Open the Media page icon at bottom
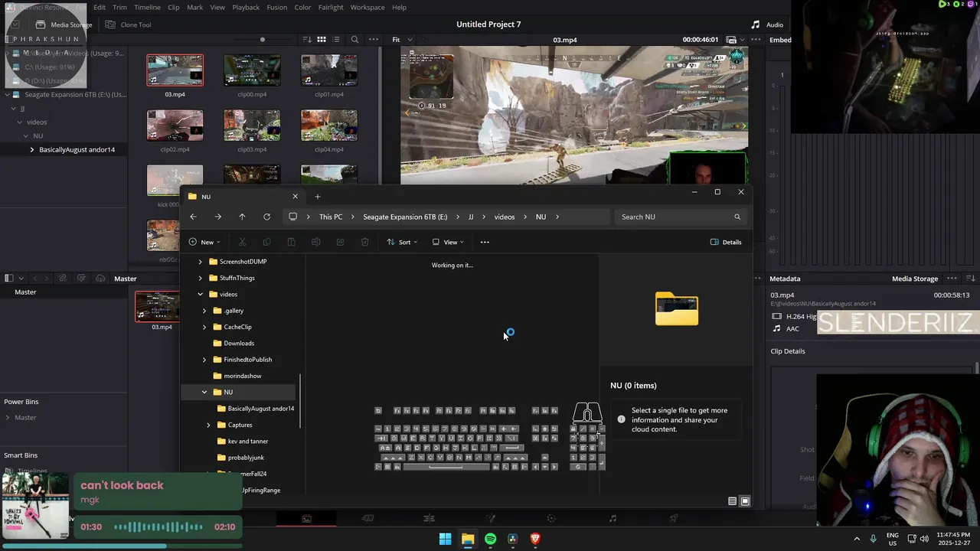The image size is (980, 551). [x=306, y=518]
